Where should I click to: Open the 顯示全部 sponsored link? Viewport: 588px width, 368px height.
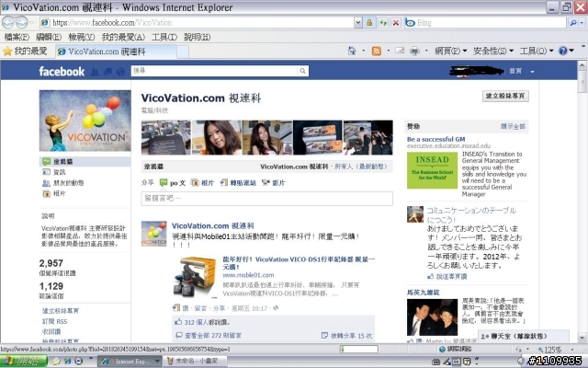513,127
